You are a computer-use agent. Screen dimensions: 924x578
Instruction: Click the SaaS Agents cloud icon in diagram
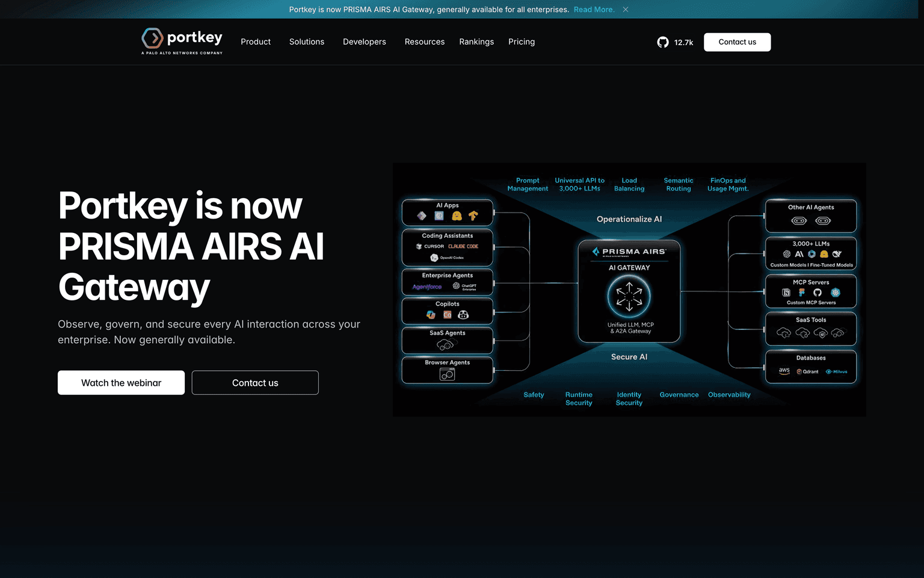pos(447,344)
